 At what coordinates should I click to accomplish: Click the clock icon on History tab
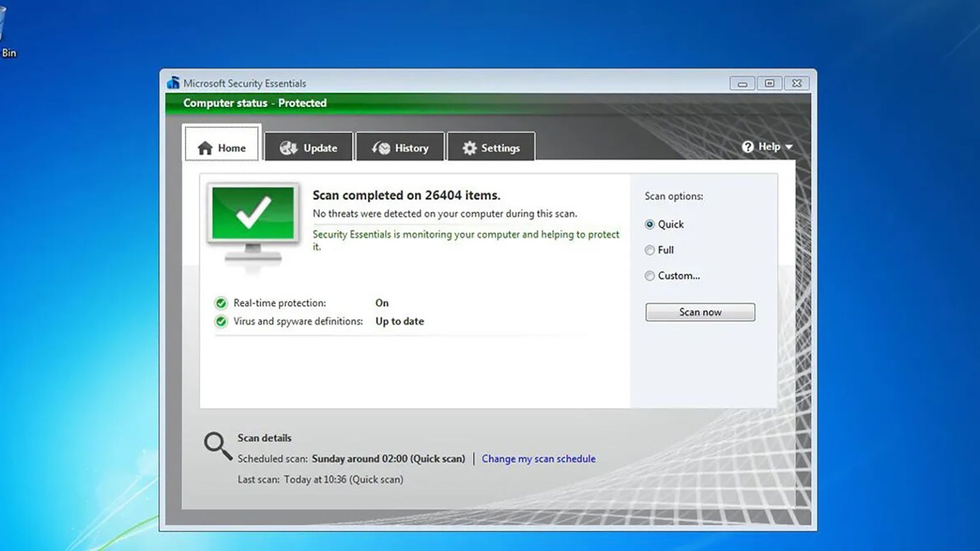[381, 148]
